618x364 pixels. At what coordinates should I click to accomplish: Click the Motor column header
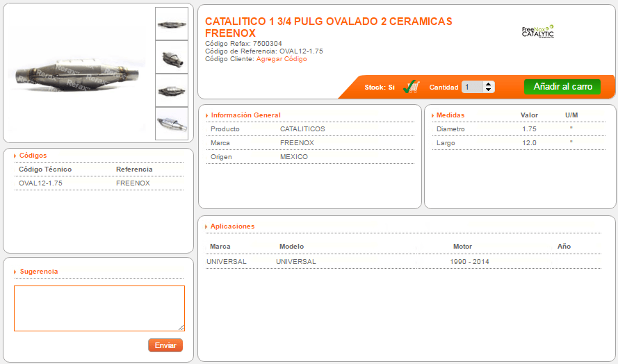tap(462, 247)
